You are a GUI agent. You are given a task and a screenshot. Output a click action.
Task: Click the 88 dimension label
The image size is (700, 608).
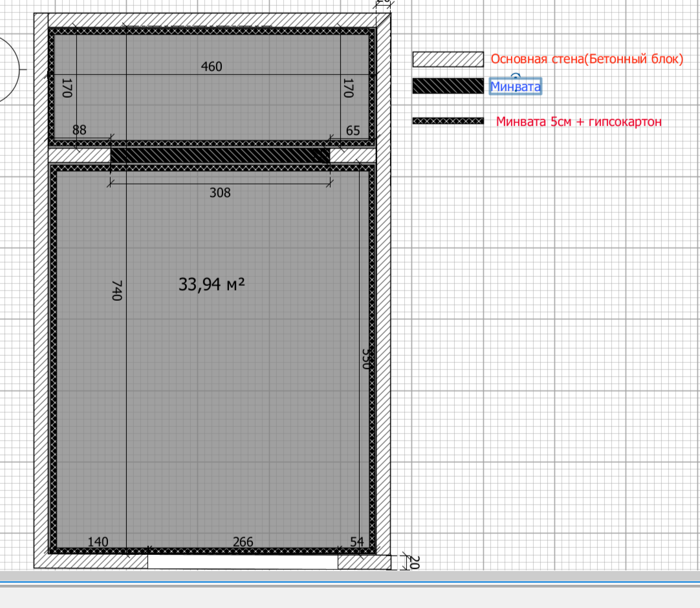pyautogui.click(x=79, y=130)
